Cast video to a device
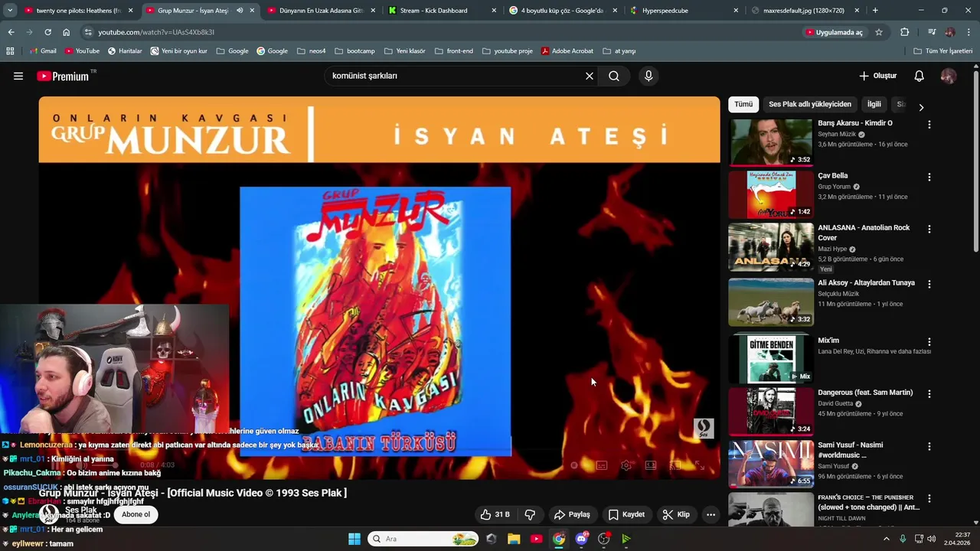Screen dimensions: 980x551 675,465
